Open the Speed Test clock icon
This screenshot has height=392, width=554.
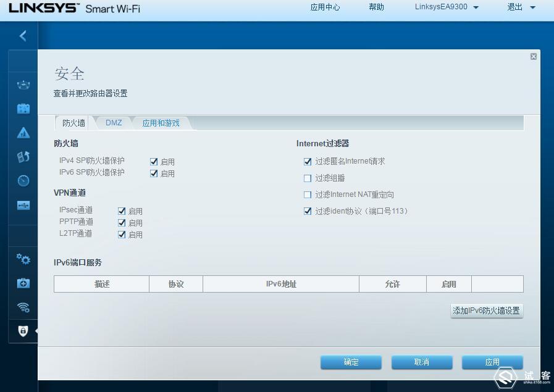coord(23,181)
